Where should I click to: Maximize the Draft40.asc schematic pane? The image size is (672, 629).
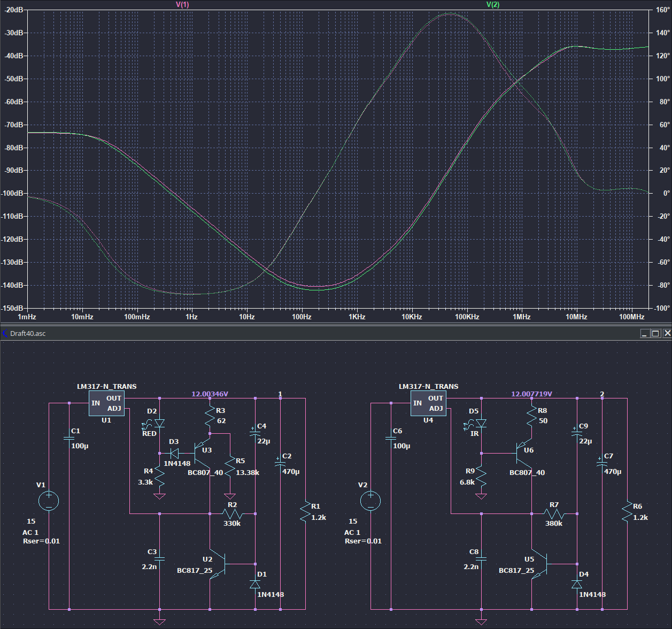(655, 333)
